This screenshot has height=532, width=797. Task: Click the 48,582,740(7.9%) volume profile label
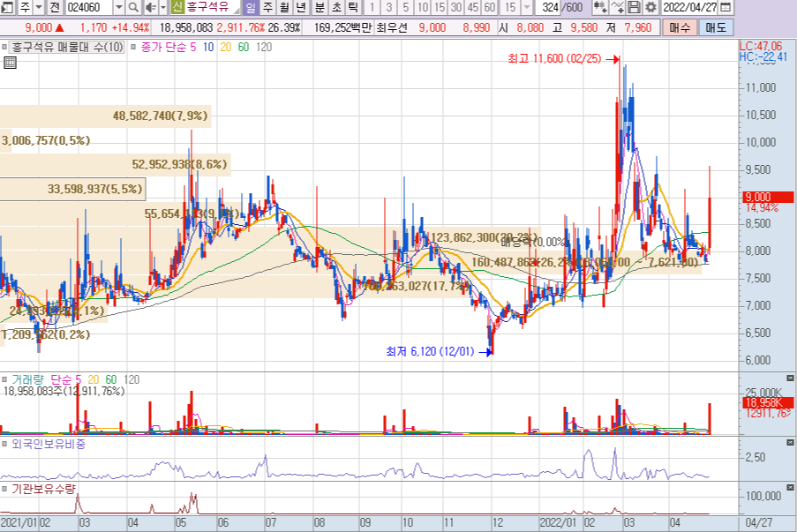pos(160,116)
